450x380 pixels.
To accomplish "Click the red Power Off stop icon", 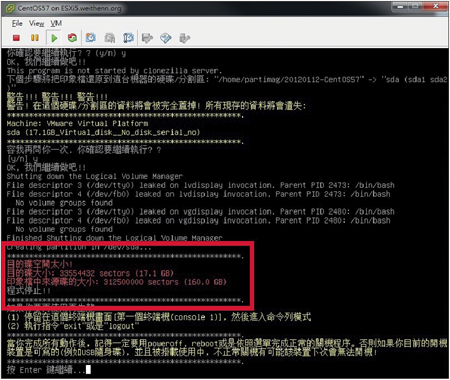I will coord(16,38).
